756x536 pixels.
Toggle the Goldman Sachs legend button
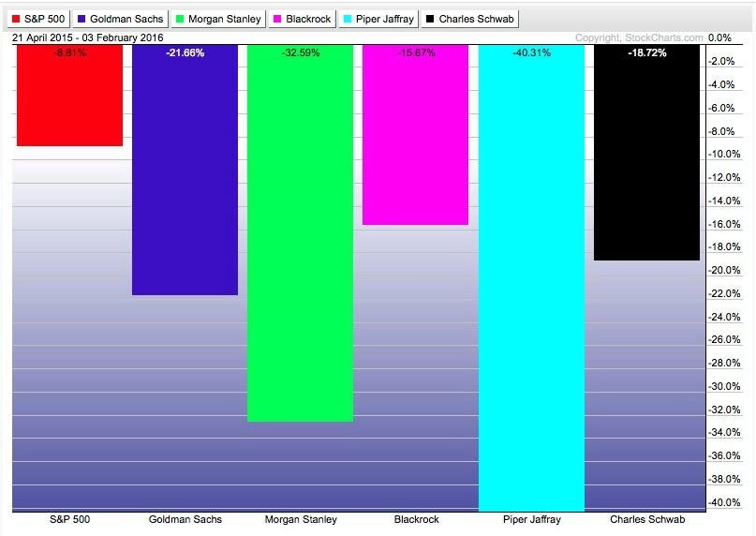click(121, 19)
